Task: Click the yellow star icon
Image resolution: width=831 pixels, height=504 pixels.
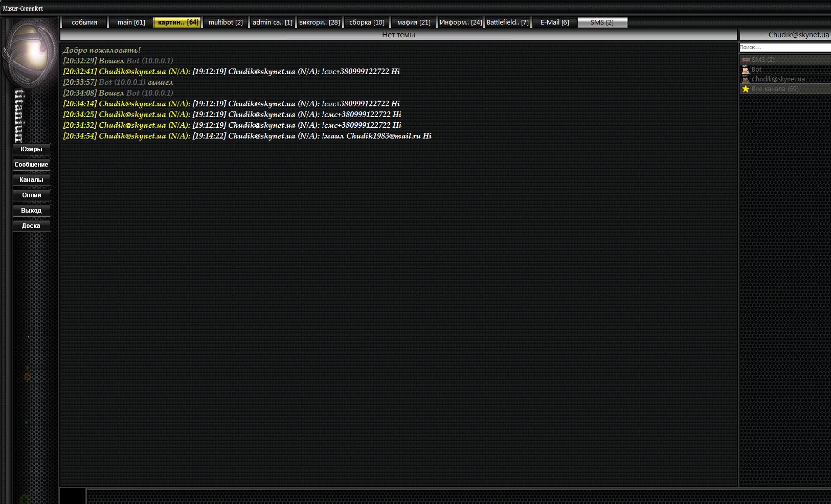Action: pyautogui.click(x=746, y=89)
